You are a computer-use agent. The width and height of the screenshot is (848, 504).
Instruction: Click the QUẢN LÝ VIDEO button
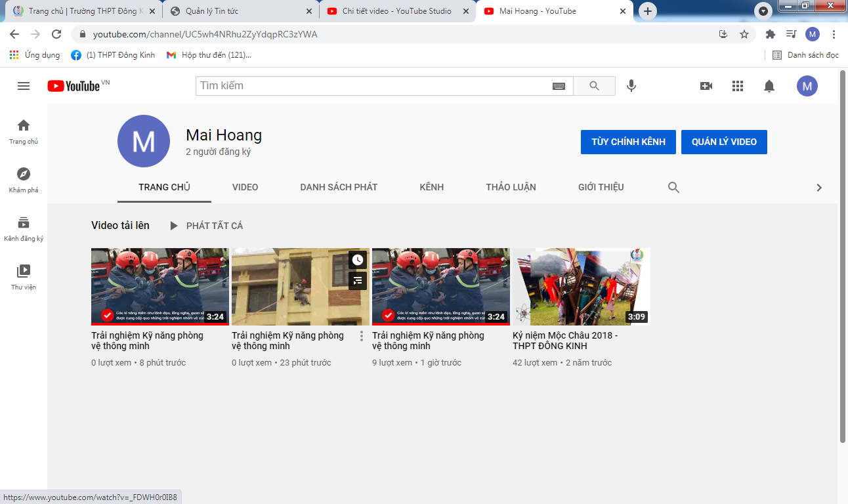[724, 142]
